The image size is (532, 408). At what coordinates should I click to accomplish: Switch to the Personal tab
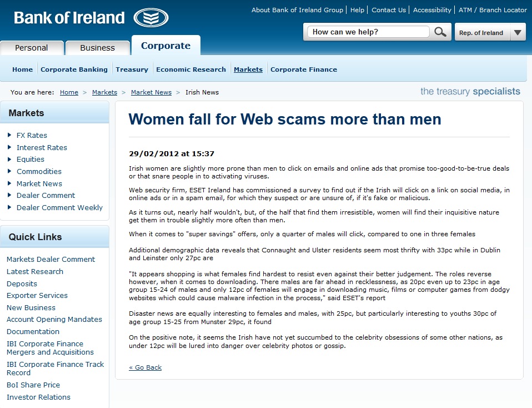pos(32,48)
